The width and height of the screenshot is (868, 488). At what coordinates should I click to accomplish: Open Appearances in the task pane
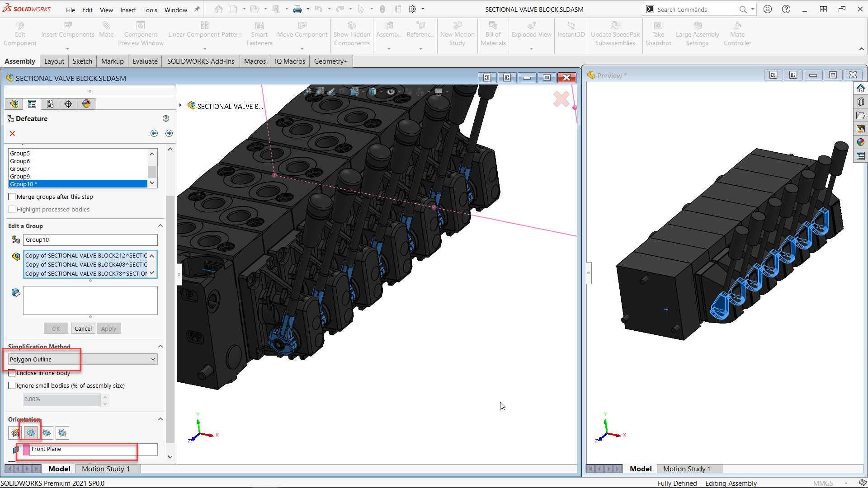[x=861, y=142]
